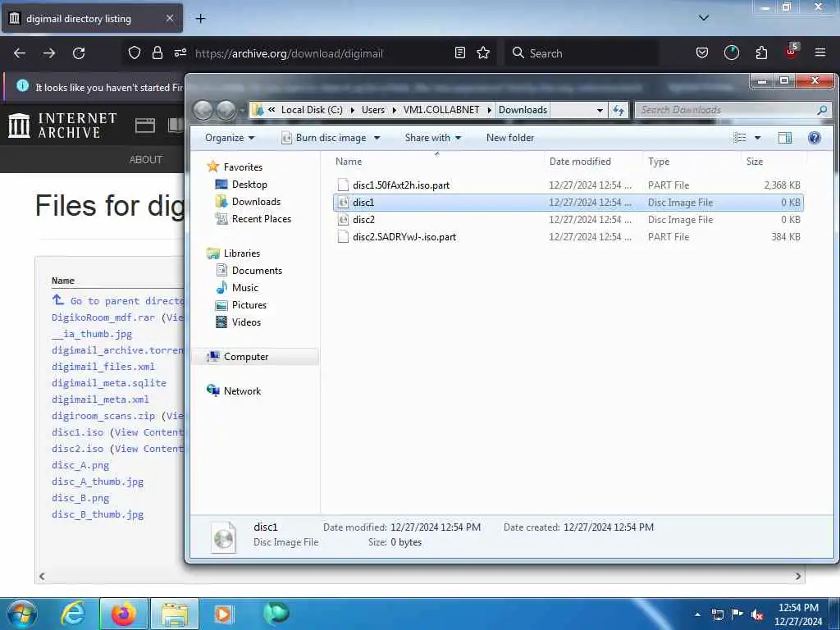Toggle the preview pane icon
The height and width of the screenshot is (630, 840).
(x=784, y=138)
